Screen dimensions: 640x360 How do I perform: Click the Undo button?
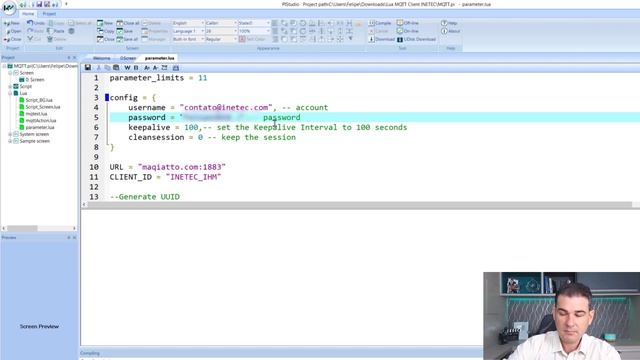[36, 23]
